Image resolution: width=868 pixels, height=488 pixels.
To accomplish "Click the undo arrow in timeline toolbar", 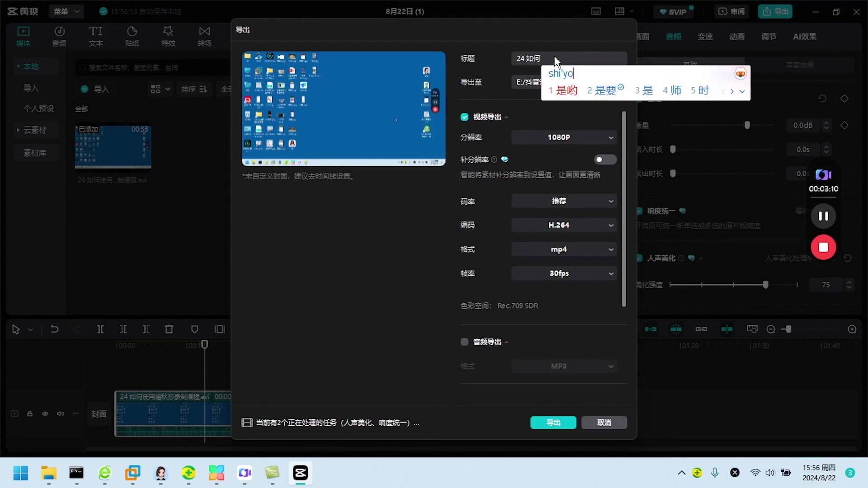I will point(54,329).
